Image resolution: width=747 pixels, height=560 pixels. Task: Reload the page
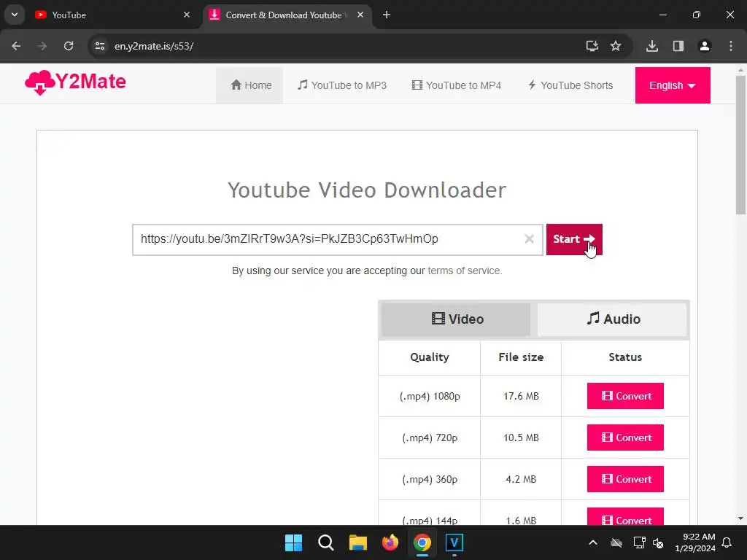(x=69, y=46)
